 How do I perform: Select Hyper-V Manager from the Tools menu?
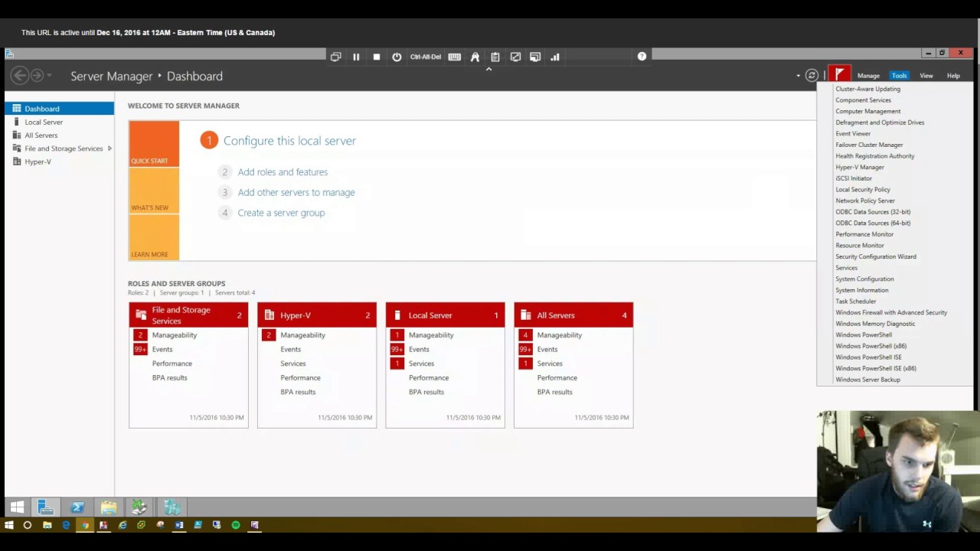tap(860, 167)
